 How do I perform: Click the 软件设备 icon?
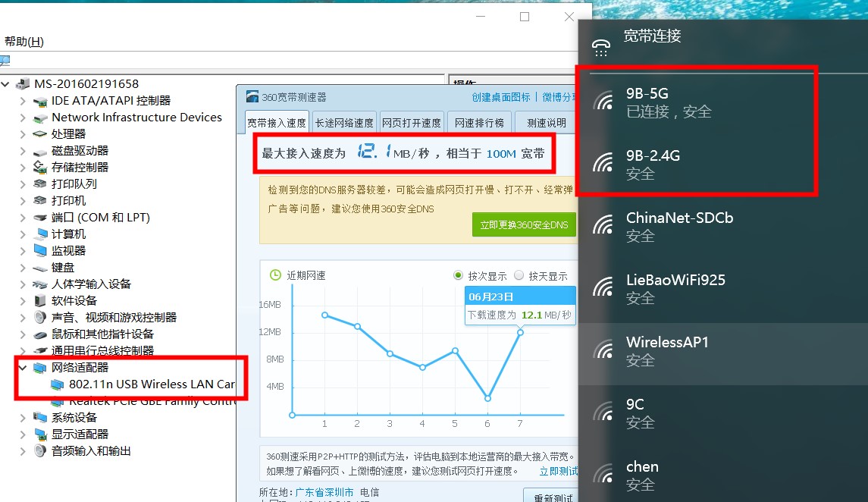40,301
